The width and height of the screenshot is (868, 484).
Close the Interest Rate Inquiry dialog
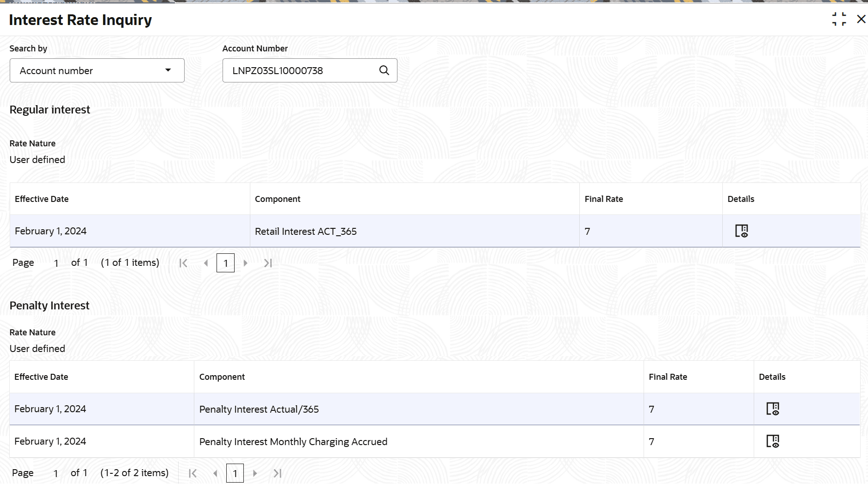861,19
